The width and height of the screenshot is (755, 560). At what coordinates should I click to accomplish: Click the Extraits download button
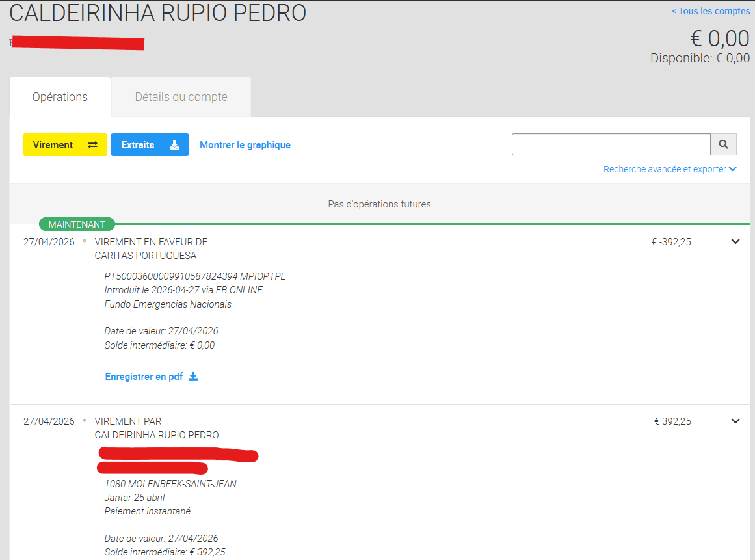150,145
